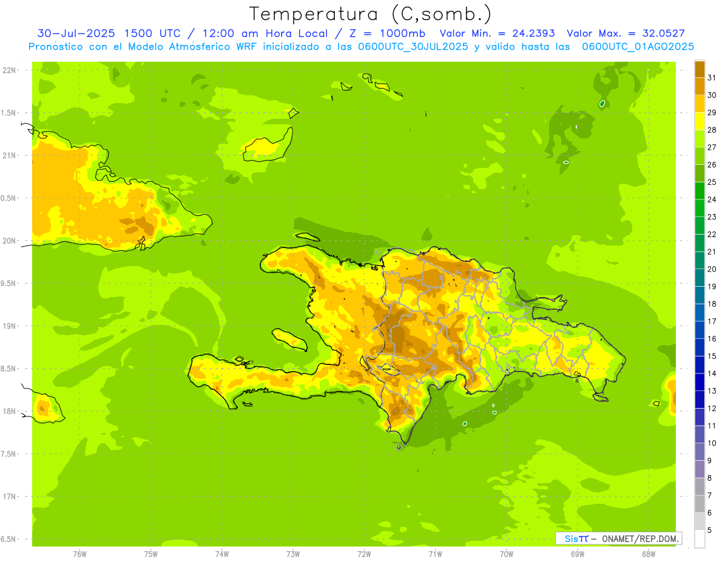
Task: Pick the dark blue colorbar swatch between 13 and 14
Action: pos(699,383)
